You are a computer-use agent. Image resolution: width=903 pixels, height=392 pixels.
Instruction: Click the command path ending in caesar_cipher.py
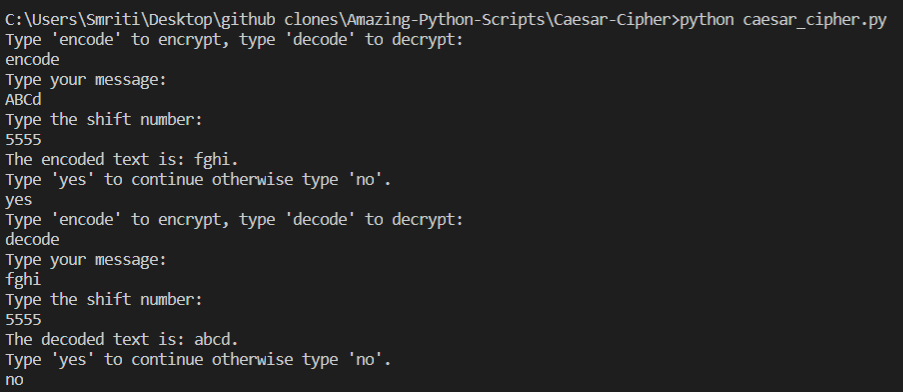click(446, 20)
